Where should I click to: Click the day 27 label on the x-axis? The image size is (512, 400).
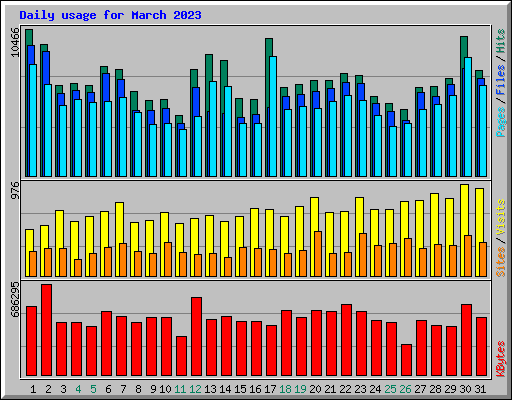[420, 389]
